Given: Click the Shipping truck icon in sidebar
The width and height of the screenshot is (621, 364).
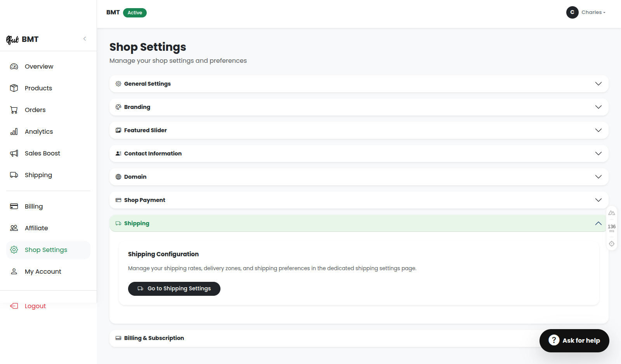Looking at the screenshot, I should point(14,175).
